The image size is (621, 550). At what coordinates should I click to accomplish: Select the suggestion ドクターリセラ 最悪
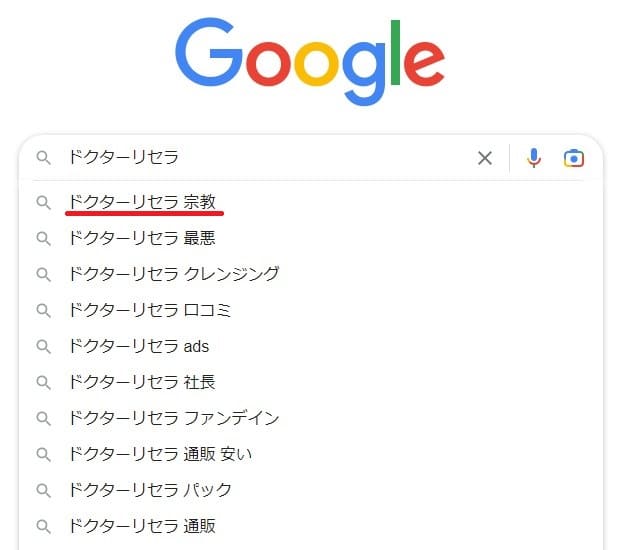(x=142, y=238)
